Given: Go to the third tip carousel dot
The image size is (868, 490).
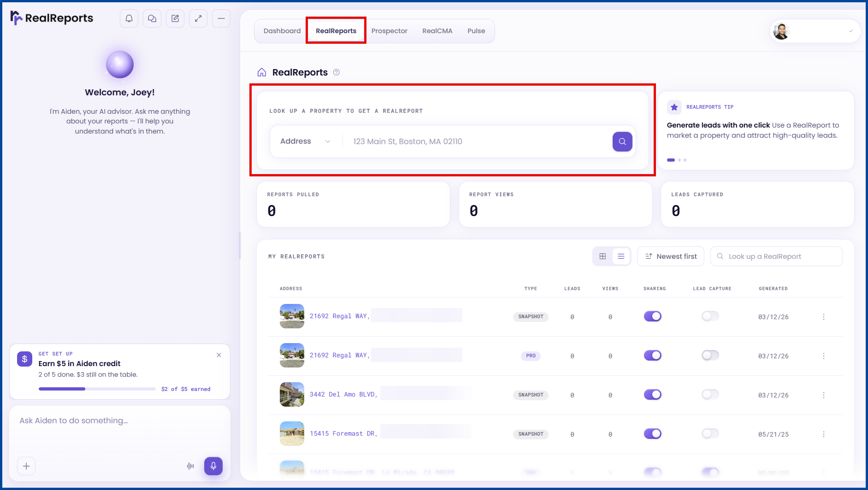Looking at the screenshot, I should [x=685, y=160].
